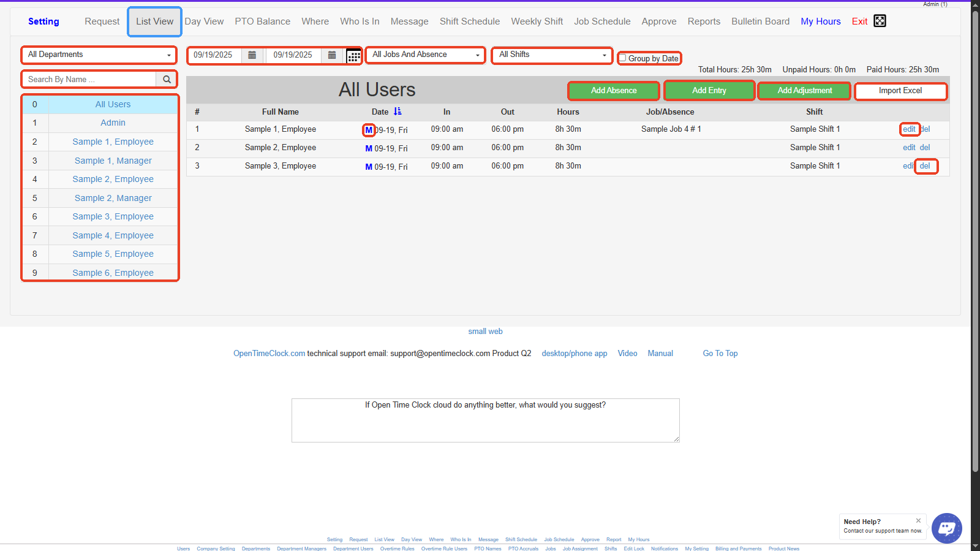
Task: Open the end date calendar picker
Action: (331, 55)
